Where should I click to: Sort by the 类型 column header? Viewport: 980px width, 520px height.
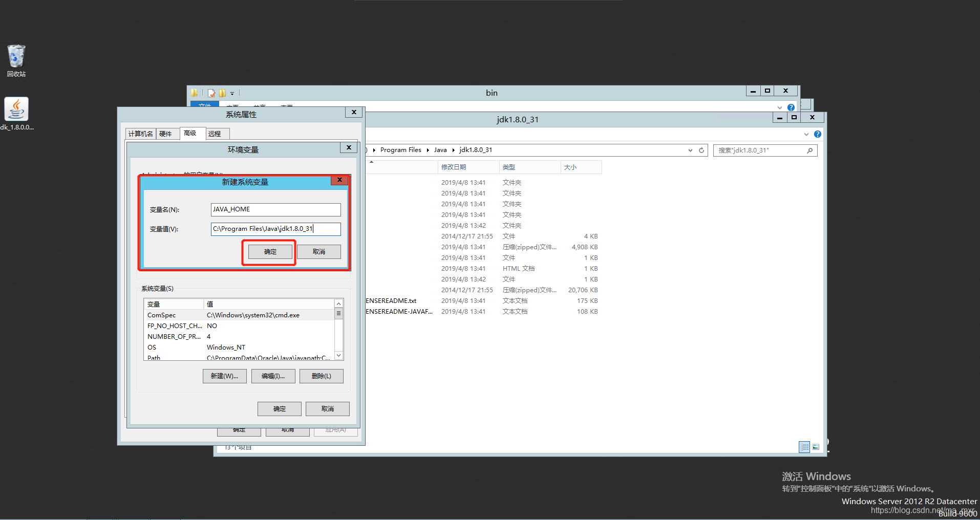(x=530, y=167)
